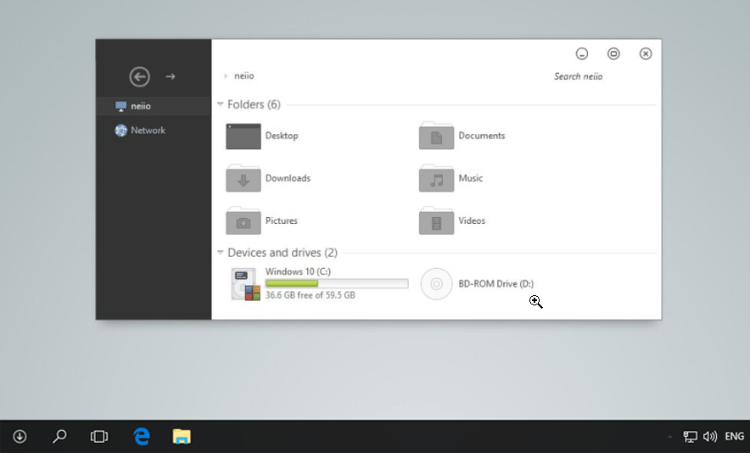Open taskbar search magnifier
This screenshot has height=453, width=750.
pyautogui.click(x=59, y=436)
